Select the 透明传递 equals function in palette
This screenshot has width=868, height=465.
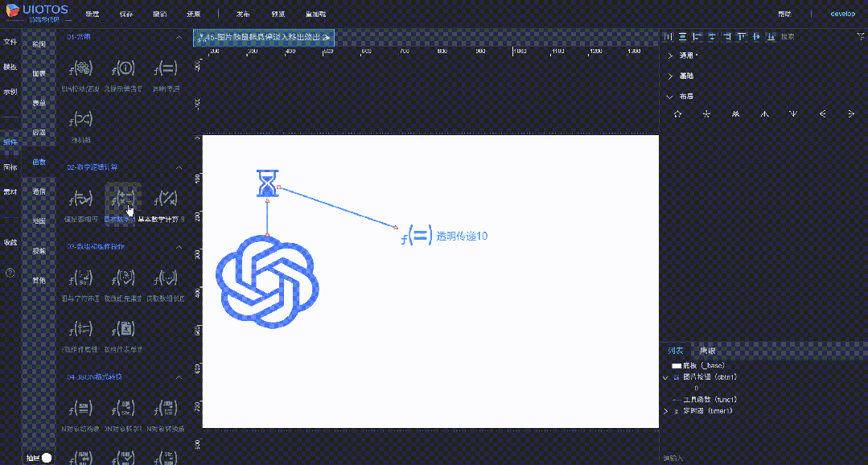(x=166, y=68)
